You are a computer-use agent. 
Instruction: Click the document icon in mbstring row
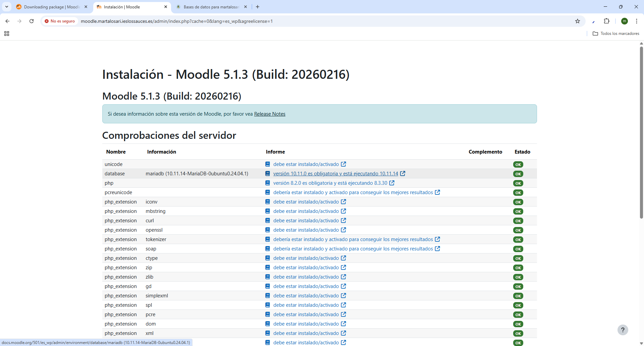click(x=268, y=211)
